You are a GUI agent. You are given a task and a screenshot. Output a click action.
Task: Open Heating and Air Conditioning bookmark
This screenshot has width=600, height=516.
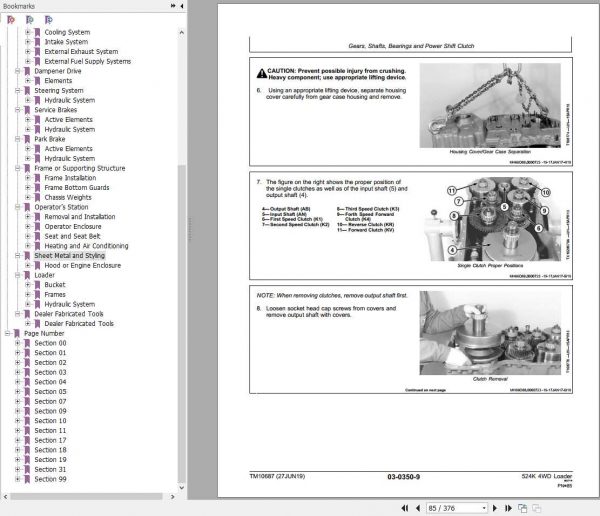(86, 246)
